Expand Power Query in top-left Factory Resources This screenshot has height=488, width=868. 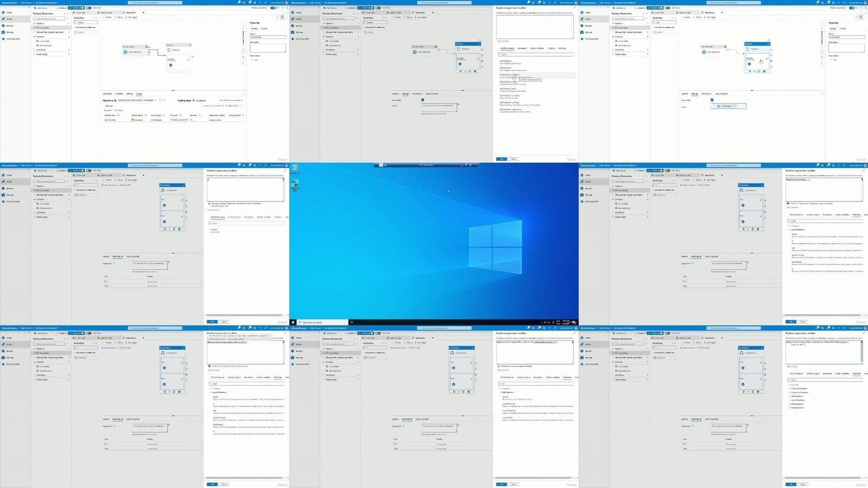coord(34,54)
